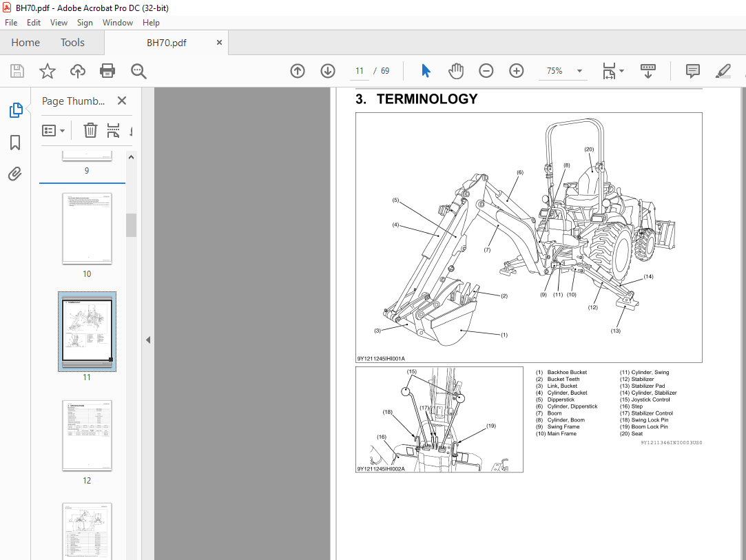746x560 pixels.
Task: Click the 'Backhoe Bucket' legend entry
Action: pos(567,372)
